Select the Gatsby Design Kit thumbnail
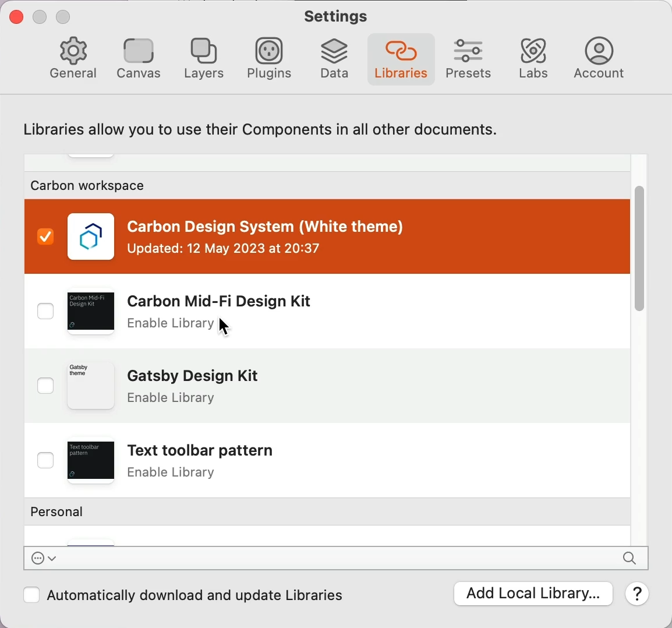Image resolution: width=672 pixels, height=628 pixels. pyautogui.click(x=91, y=386)
